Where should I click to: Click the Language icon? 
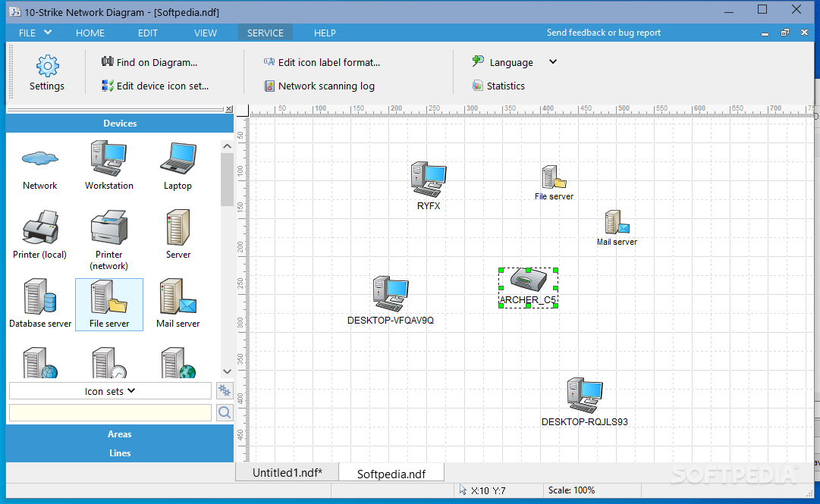pos(478,61)
